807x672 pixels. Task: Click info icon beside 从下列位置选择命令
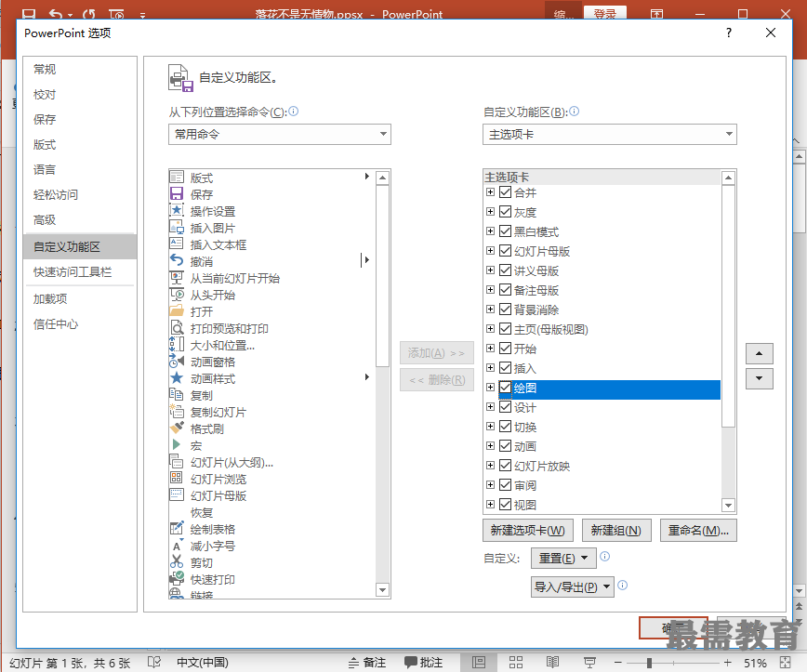tap(294, 112)
